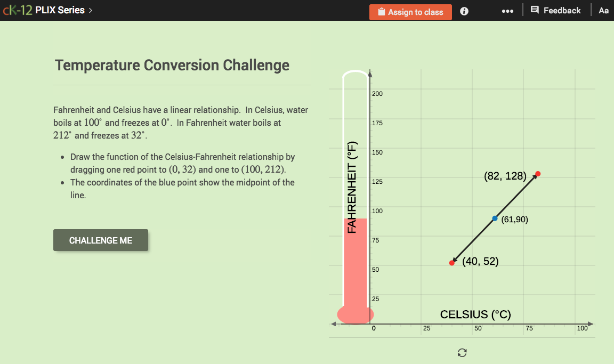
Task: Click the Feedback speech-bubble icon
Action: [x=535, y=10]
